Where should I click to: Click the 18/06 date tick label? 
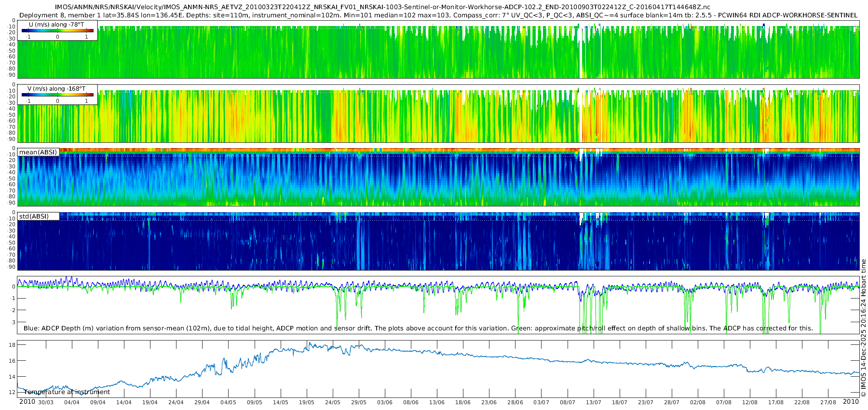(463, 402)
